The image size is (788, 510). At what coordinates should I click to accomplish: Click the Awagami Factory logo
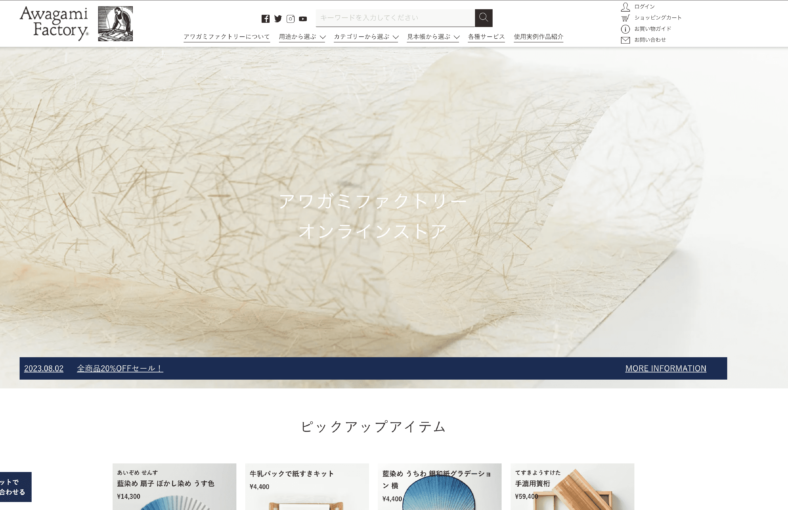[x=75, y=23]
